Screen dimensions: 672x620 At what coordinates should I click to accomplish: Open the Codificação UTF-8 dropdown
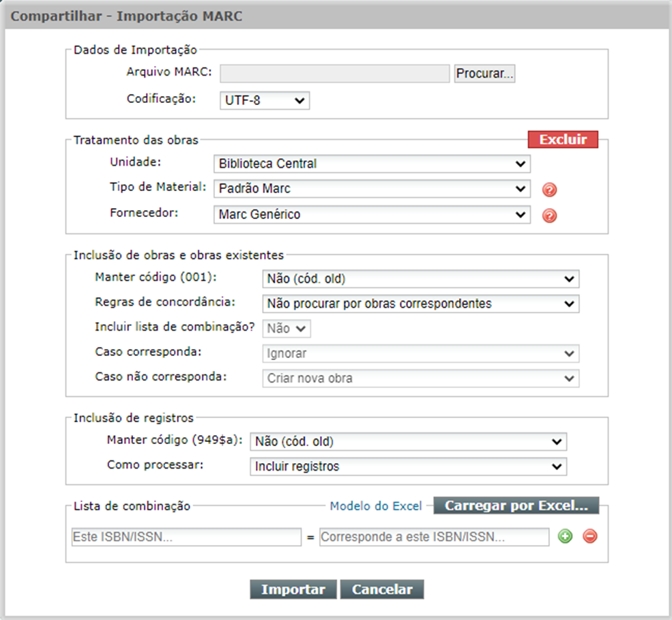coord(265,100)
